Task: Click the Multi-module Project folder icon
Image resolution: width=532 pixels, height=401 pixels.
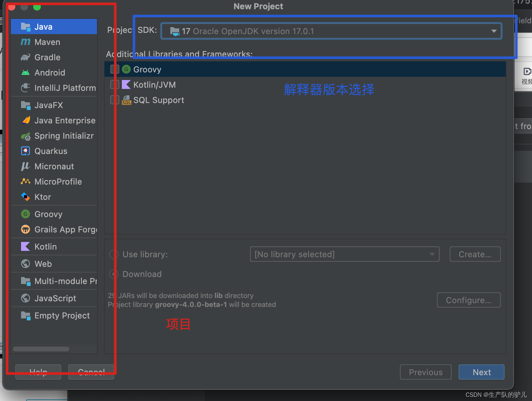Action: pos(26,281)
